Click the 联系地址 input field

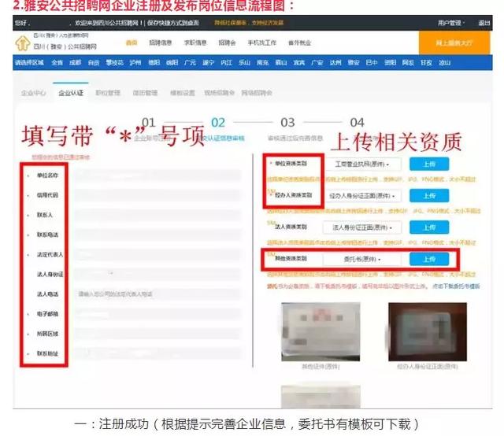[x=157, y=353]
